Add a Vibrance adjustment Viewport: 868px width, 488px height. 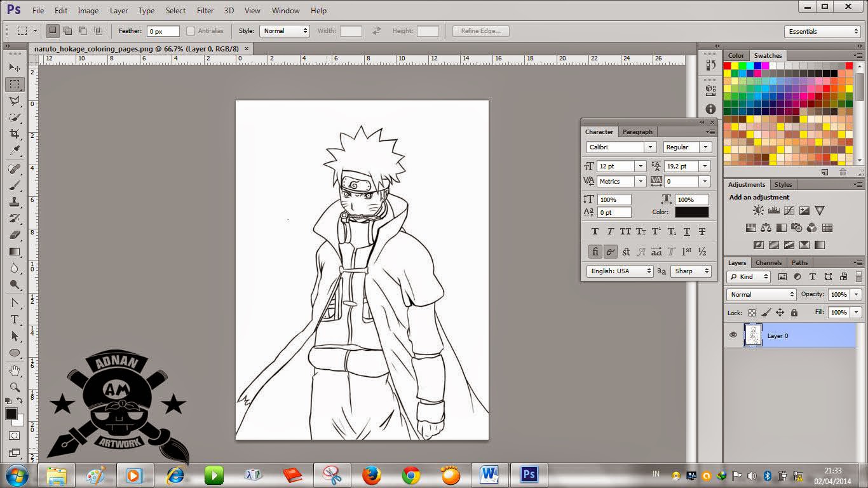pos(820,210)
